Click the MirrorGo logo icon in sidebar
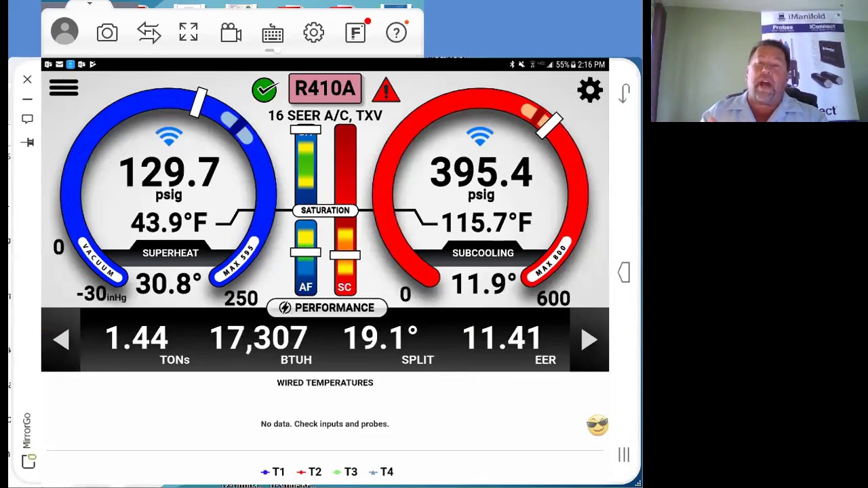 (27, 462)
